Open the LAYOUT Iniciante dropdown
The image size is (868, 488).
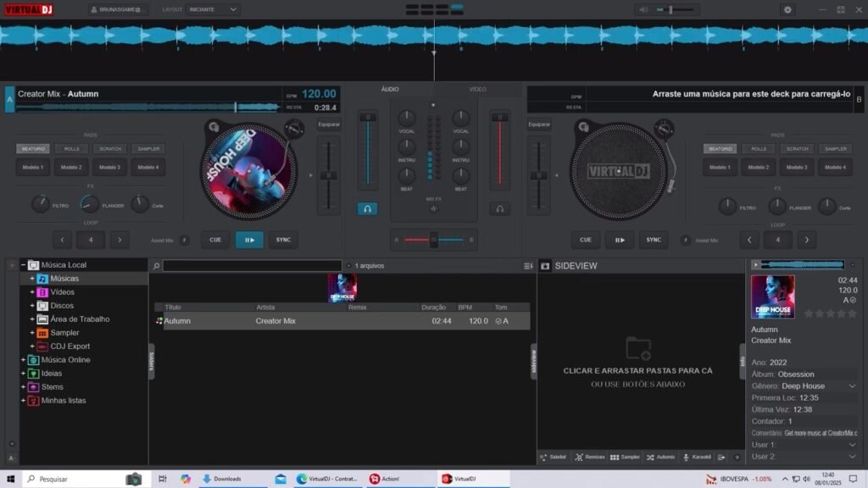pos(213,9)
